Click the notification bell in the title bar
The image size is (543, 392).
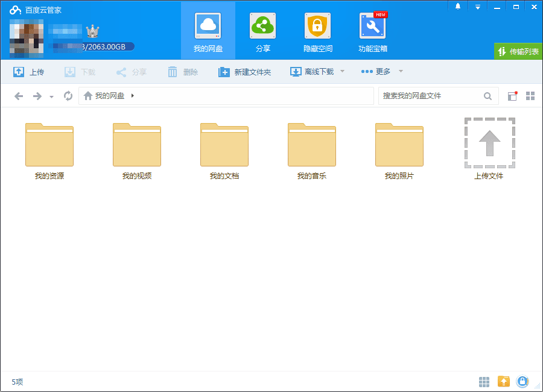(457, 7)
